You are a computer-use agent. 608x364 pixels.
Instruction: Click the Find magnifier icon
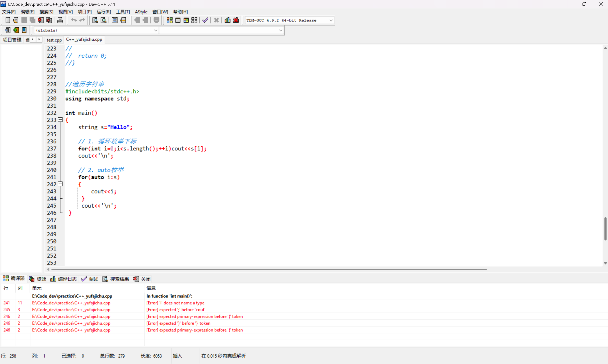point(95,20)
